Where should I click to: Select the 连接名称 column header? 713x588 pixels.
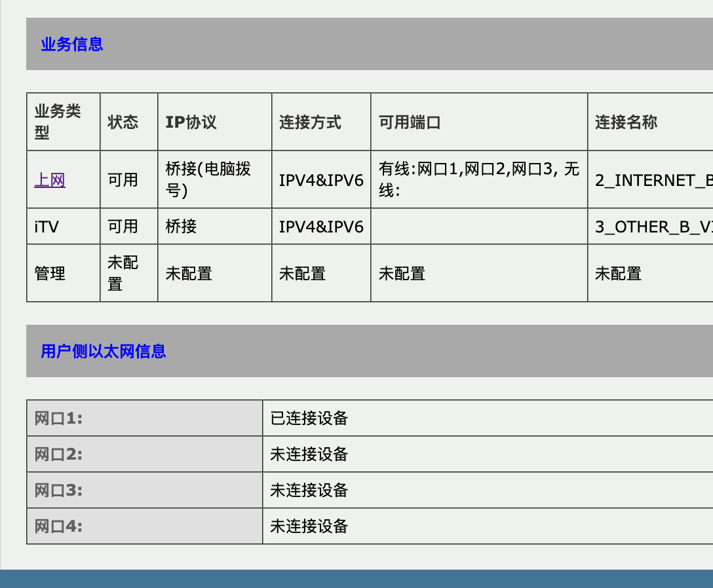[x=626, y=122]
